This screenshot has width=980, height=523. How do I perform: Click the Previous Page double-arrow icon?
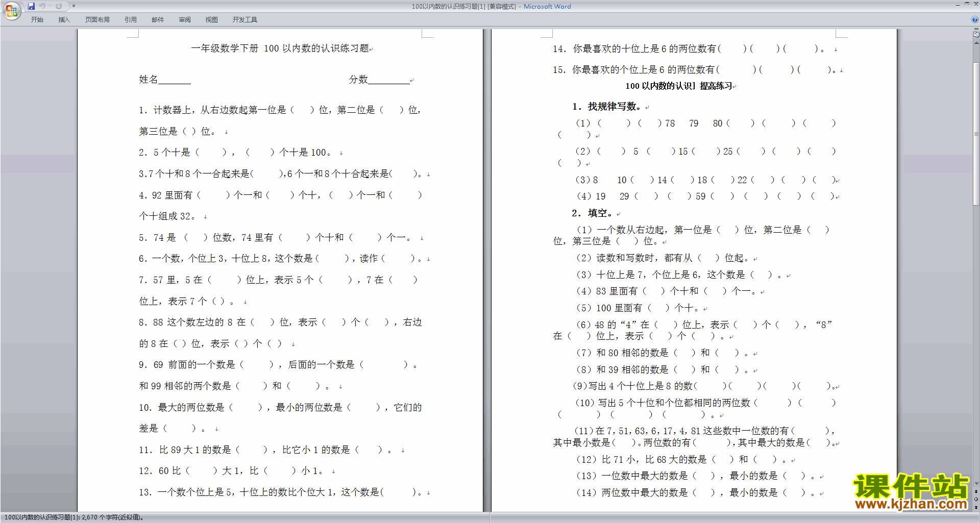[976, 491]
